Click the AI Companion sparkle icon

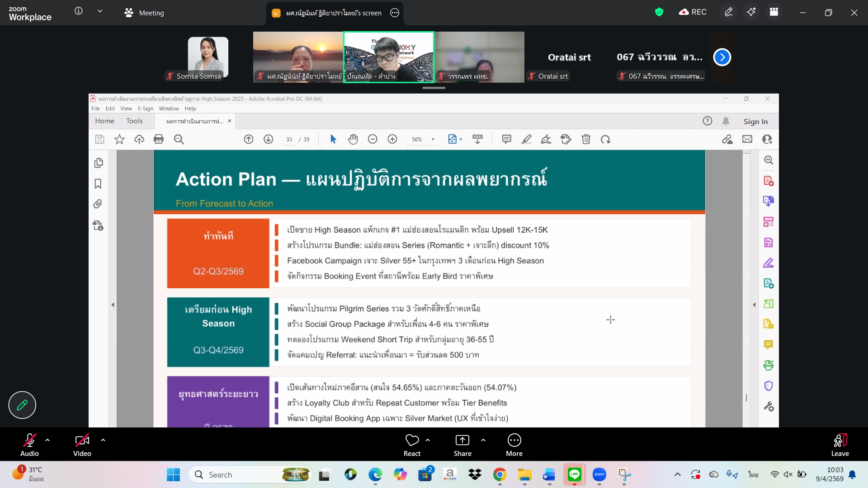(x=751, y=12)
